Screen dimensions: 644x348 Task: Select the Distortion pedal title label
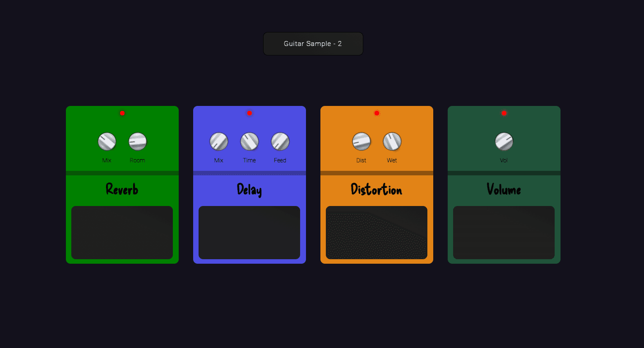[376, 190]
